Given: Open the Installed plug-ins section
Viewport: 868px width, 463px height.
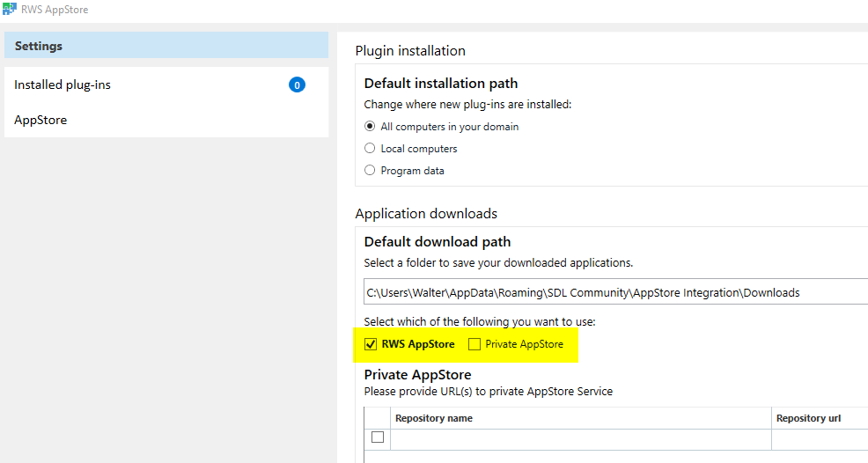Looking at the screenshot, I should [166, 85].
